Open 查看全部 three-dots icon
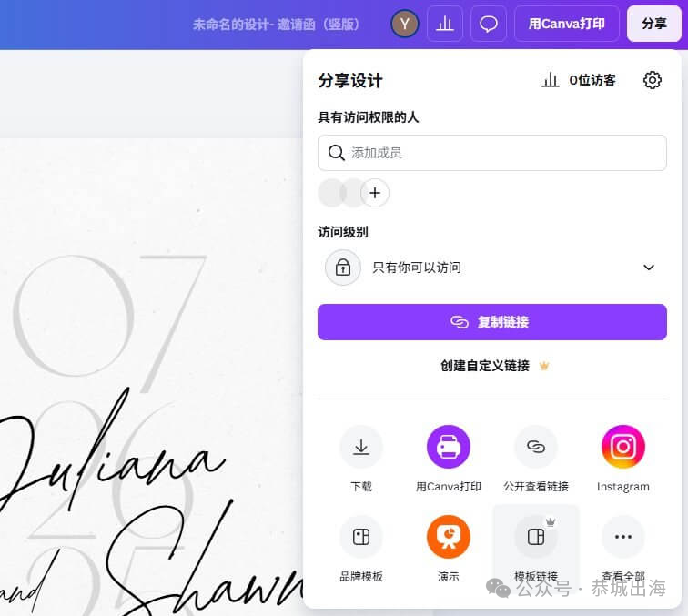The width and height of the screenshot is (688, 616). pos(623,537)
